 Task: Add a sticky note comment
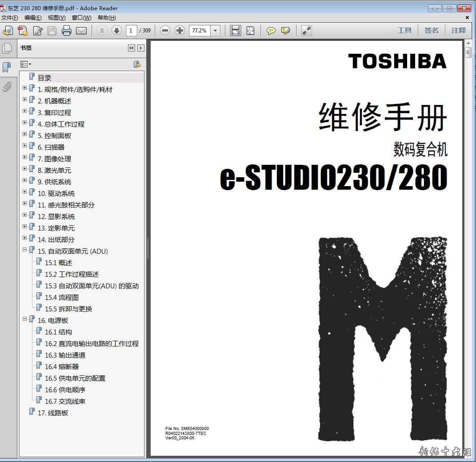(271, 31)
